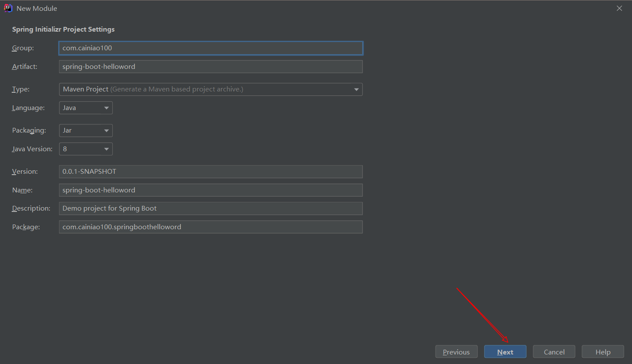This screenshot has height=364, width=632.
Task: Click the Version: label
Action: 25,172
